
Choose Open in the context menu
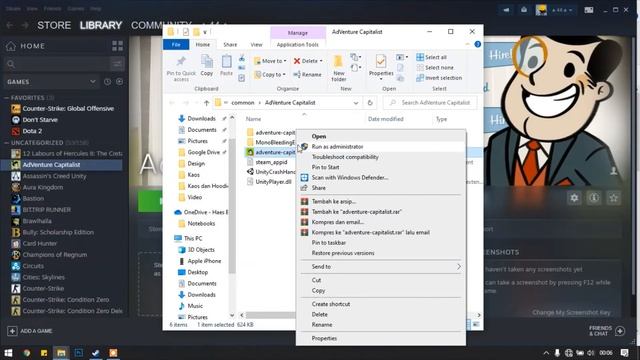tap(380, 136)
